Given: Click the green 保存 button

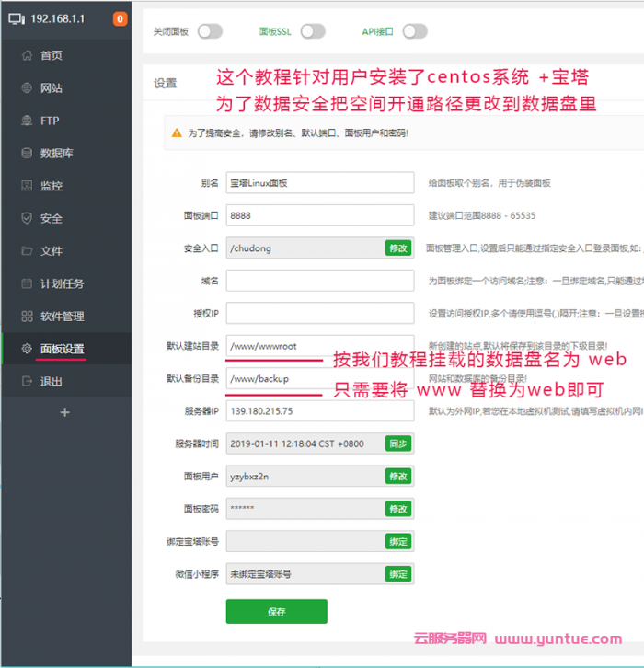Looking at the screenshot, I should [x=276, y=611].
